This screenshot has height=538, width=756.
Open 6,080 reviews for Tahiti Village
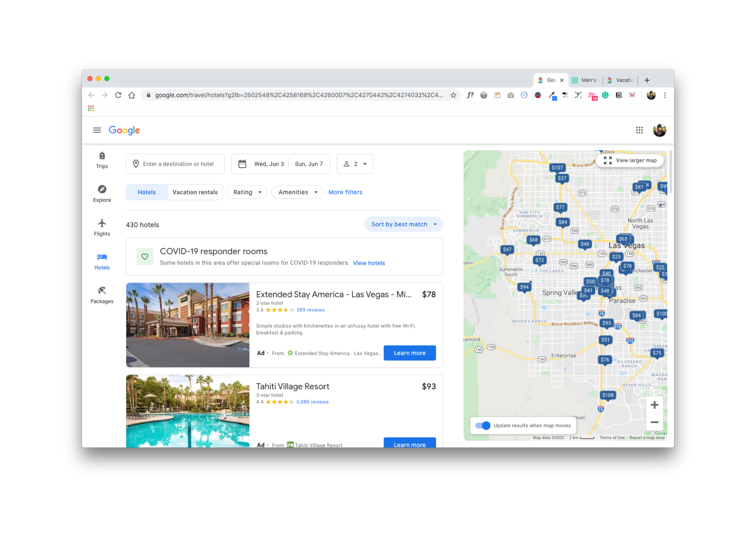click(x=312, y=402)
